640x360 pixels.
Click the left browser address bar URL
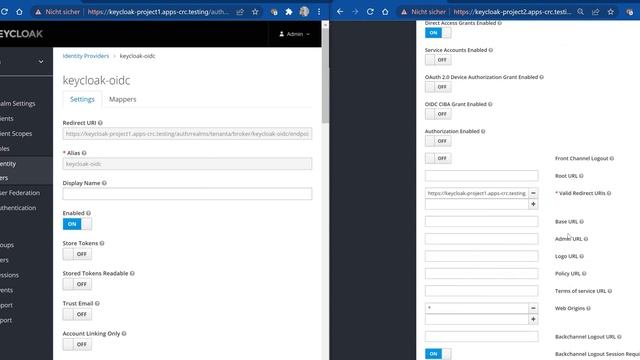158,12
